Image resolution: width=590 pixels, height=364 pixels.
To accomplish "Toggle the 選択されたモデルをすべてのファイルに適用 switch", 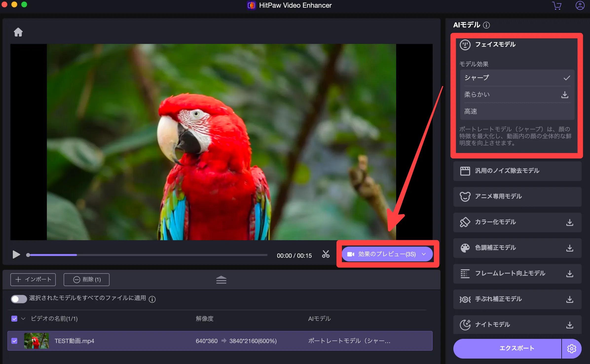I will 18,298.
